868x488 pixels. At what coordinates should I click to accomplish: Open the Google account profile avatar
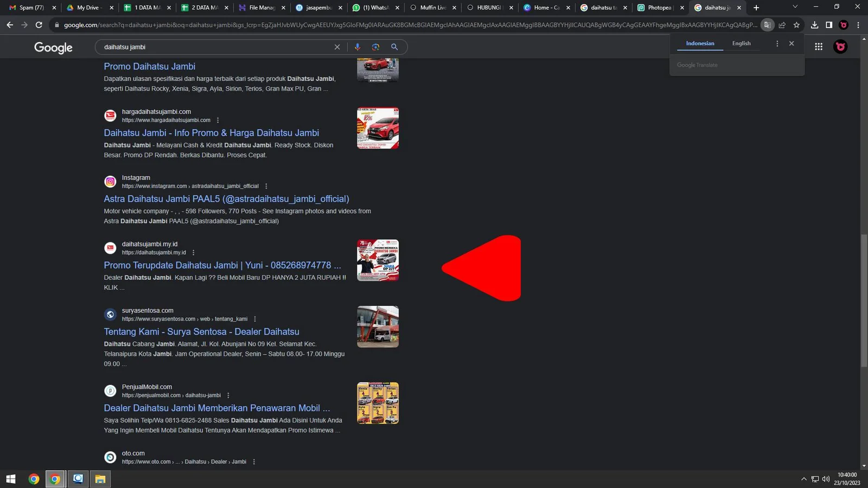tap(840, 47)
